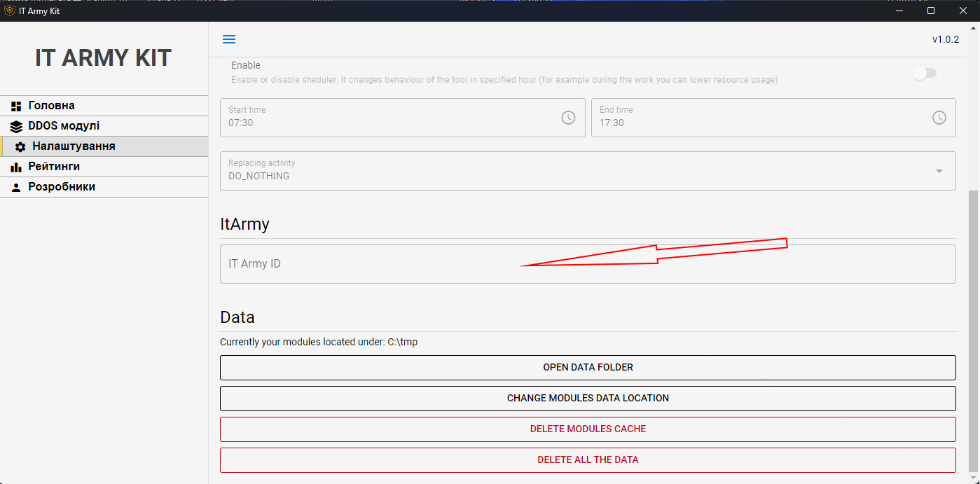The height and width of the screenshot is (484, 980).
Task: Click the End time clock icon
Action: pos(939,118)
